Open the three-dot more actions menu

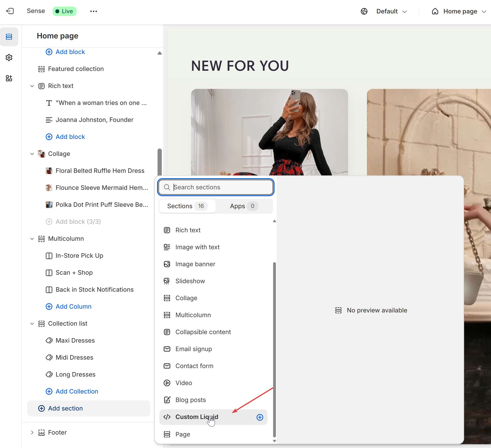94,11
